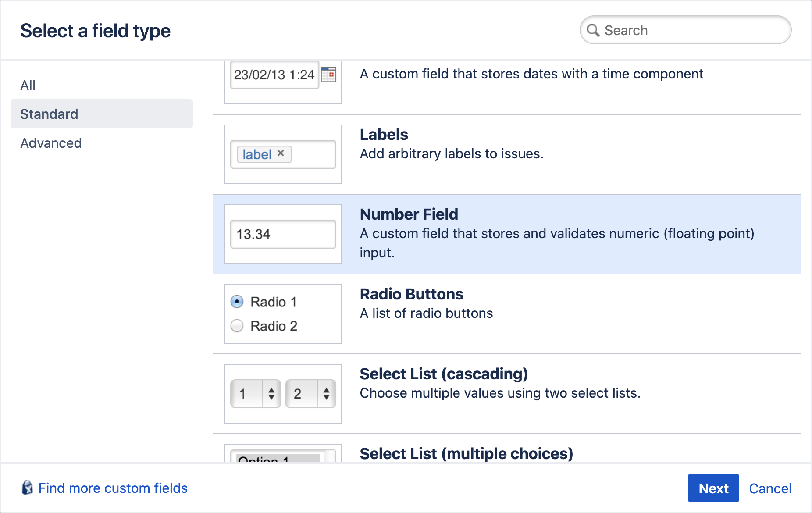Open the second cascading select showing 2
Viewport: 812px width, 513px height.
310,393
